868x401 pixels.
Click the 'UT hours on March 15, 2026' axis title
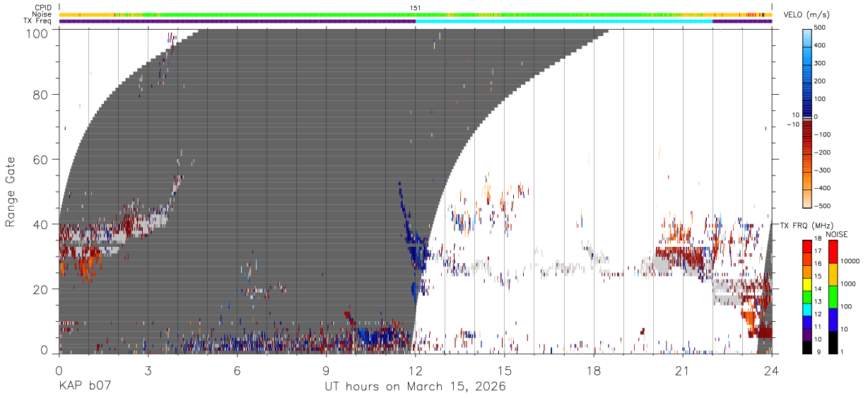point(415,387)
